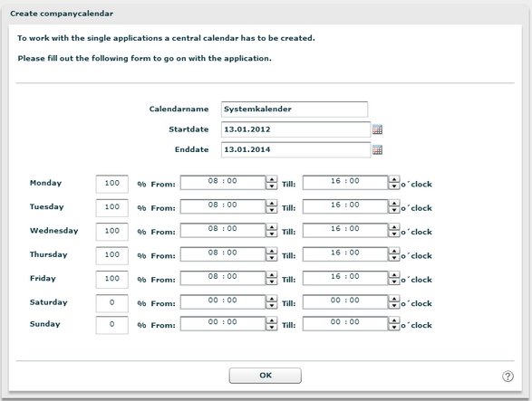Viewport: 532px width, 401px height.
Task: Increase Tuesday Till time with up arrow
Action: click(x=393, y=203)
